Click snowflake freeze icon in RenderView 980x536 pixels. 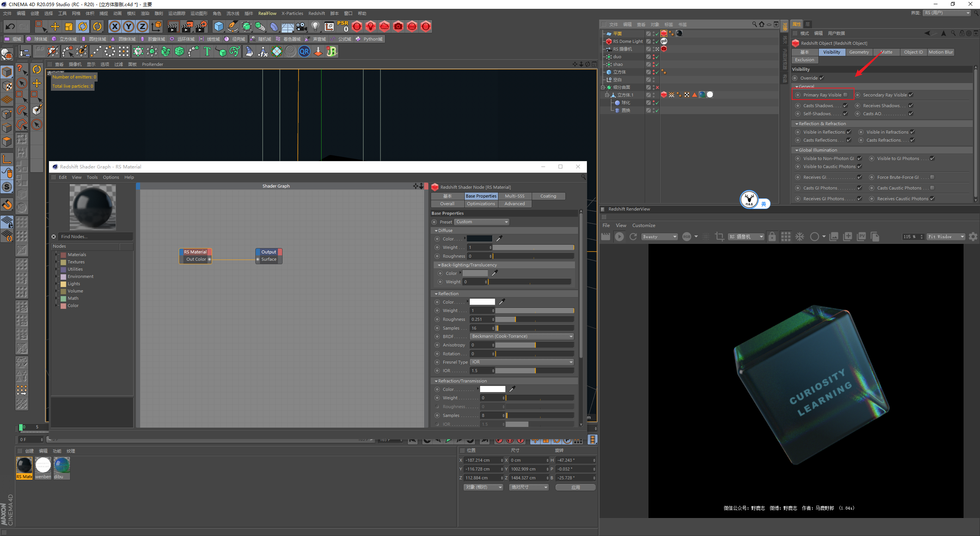click(x=800, y=237)
